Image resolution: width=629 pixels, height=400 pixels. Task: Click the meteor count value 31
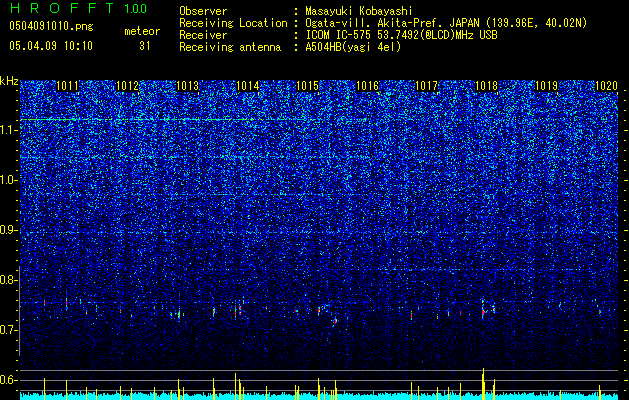pyautogui.click(x=145, y=46)
